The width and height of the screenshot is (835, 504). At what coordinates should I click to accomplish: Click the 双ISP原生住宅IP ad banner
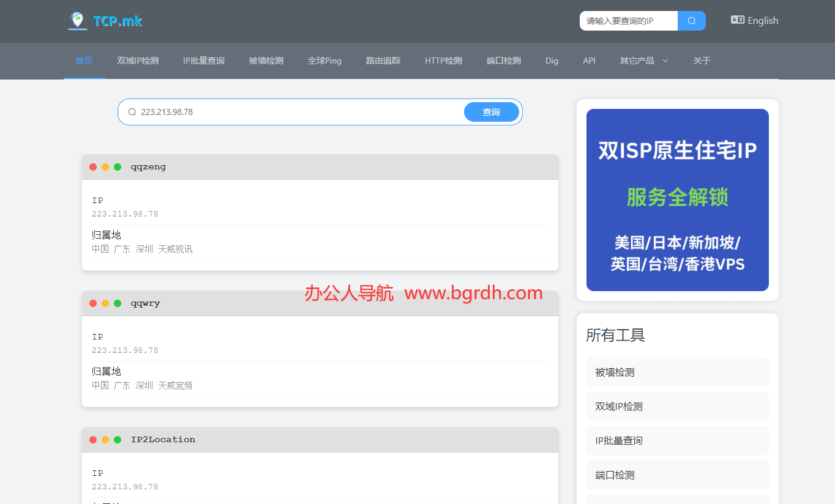pos(677,200)
